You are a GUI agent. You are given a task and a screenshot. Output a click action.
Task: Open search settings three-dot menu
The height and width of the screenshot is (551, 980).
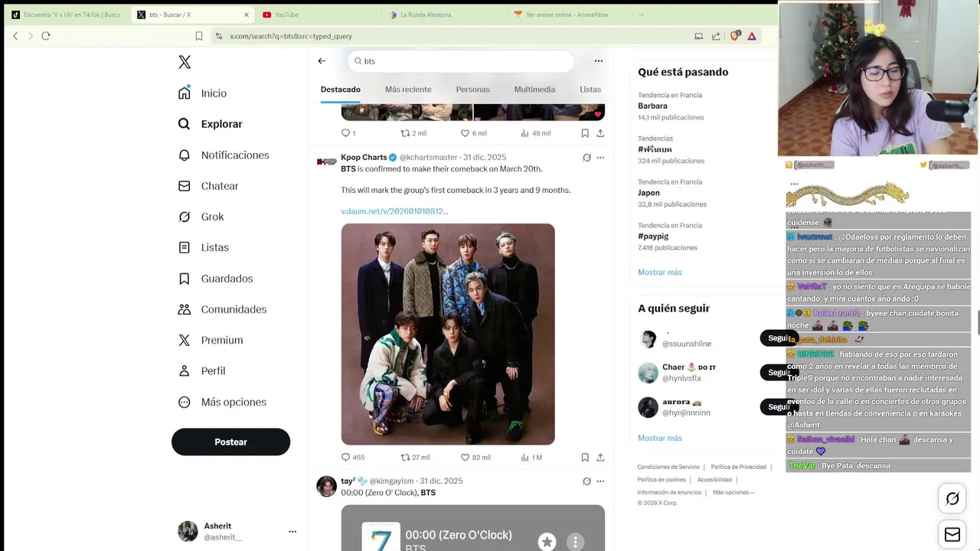(599, 61)
